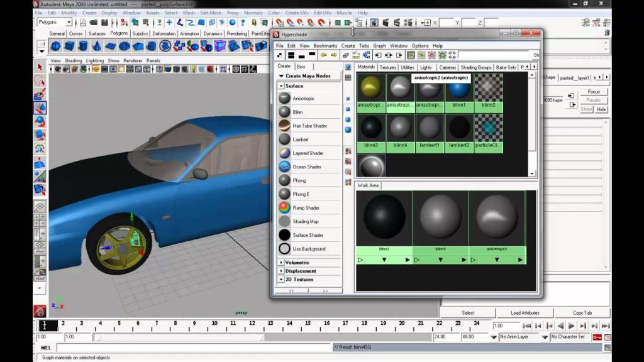The height and width of the screenshot is (362, 644).
Task: Click the playback range slider bar
Action: click(179, 337)
